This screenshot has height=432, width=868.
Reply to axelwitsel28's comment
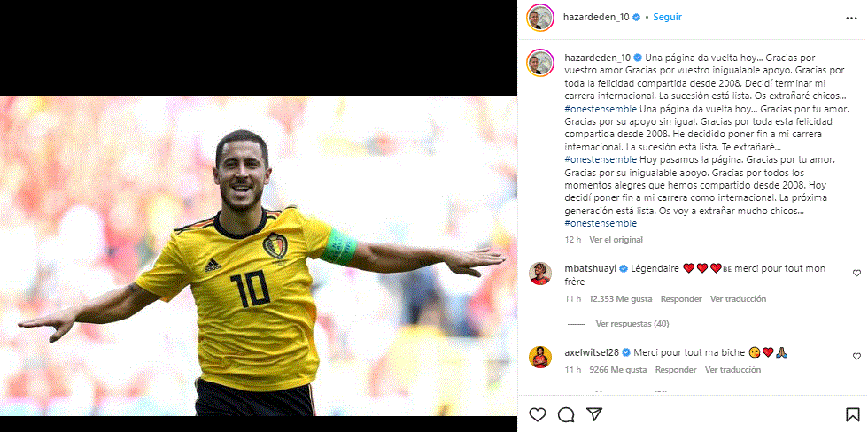point(676,369)
